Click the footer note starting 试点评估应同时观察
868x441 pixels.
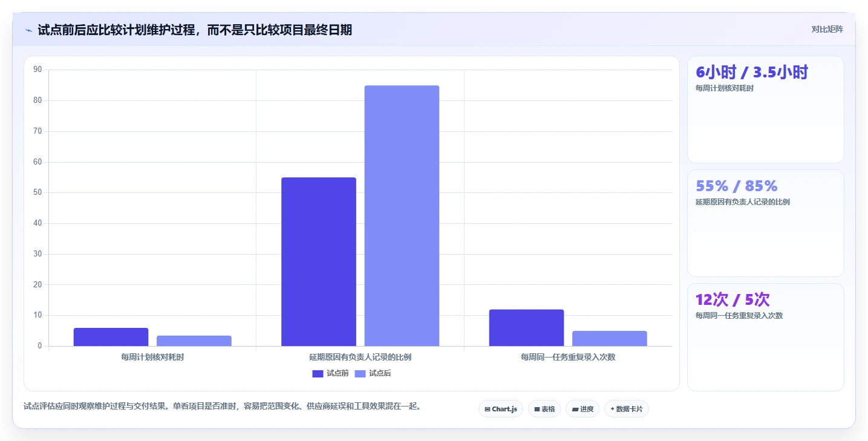point(222,407)
